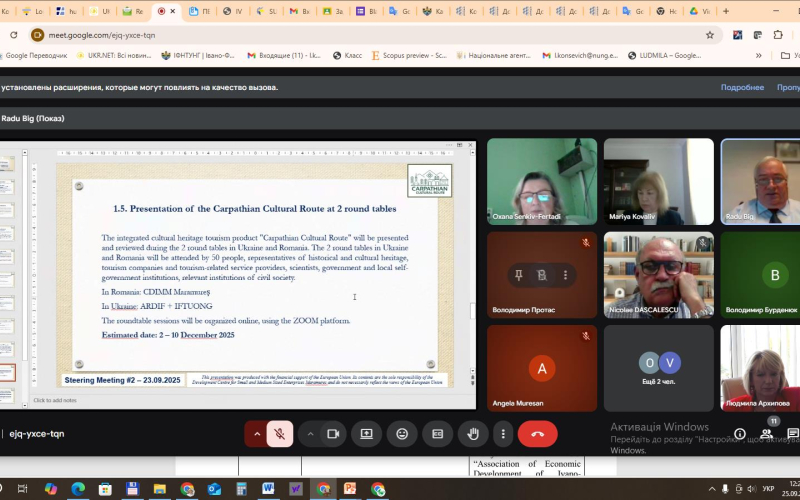Open meeting details info icon
This screenshot has width=800, height=500.
click(740, 434)
